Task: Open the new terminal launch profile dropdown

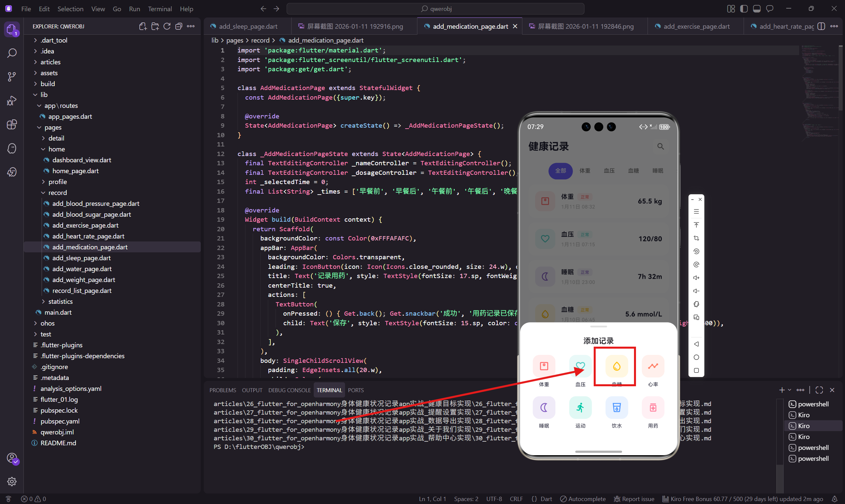Action: [790, 390]
